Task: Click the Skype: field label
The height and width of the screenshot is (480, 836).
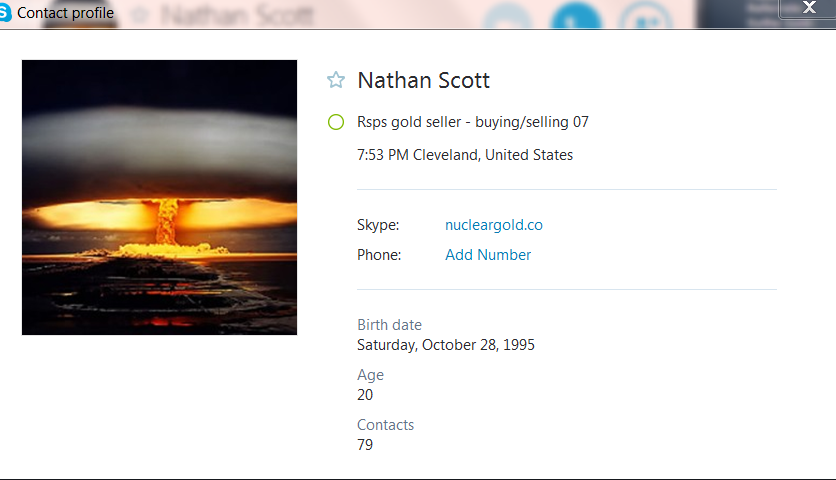Action: [x=378, y=225]
